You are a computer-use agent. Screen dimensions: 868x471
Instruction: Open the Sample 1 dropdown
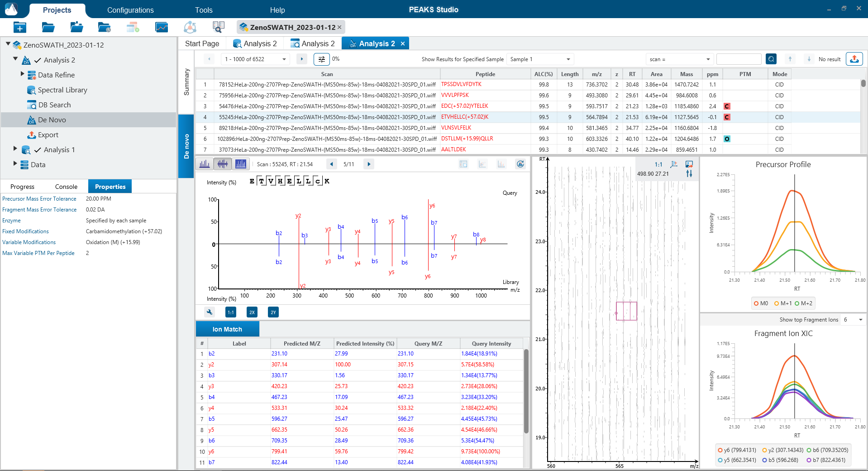(540, 59)
